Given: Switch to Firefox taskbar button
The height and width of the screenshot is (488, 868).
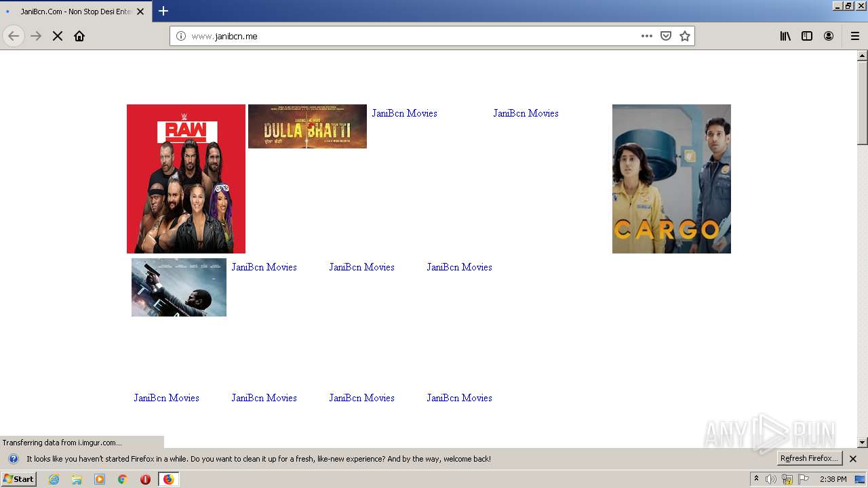Looking at the screenshot, I should (168, 479).
